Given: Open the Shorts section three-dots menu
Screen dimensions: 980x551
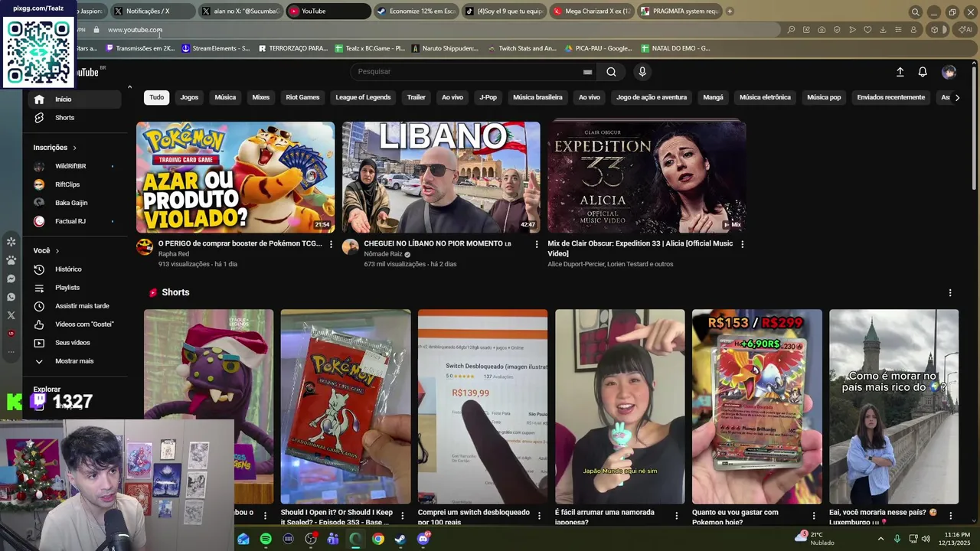Looking at the screenshot, I should click(x=950, y=293).
